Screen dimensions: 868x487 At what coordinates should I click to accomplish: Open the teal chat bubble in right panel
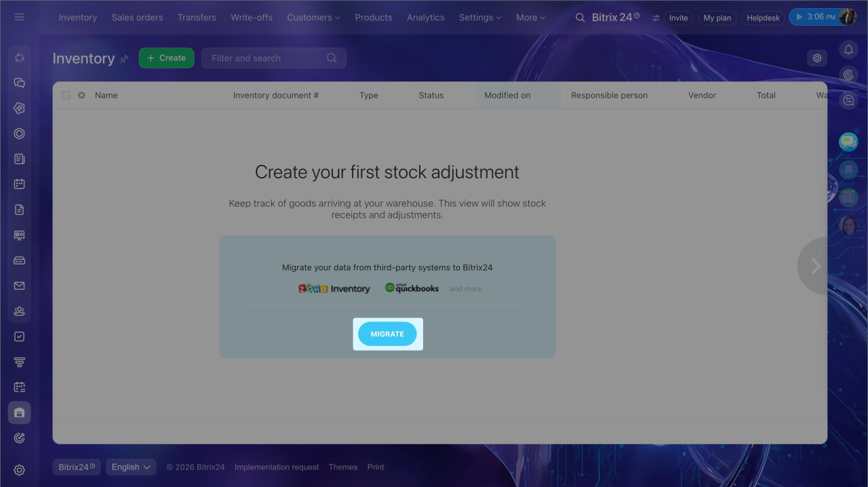(848, 142)
